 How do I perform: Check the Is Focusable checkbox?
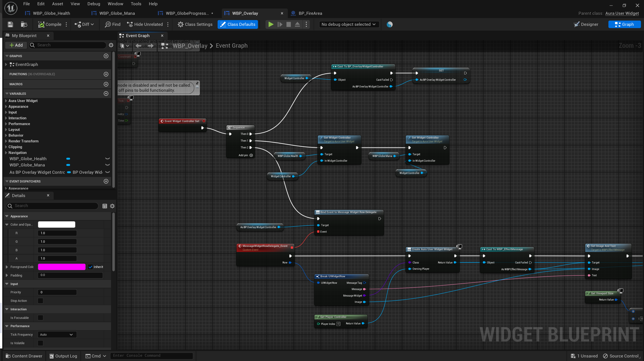[40, 318]
